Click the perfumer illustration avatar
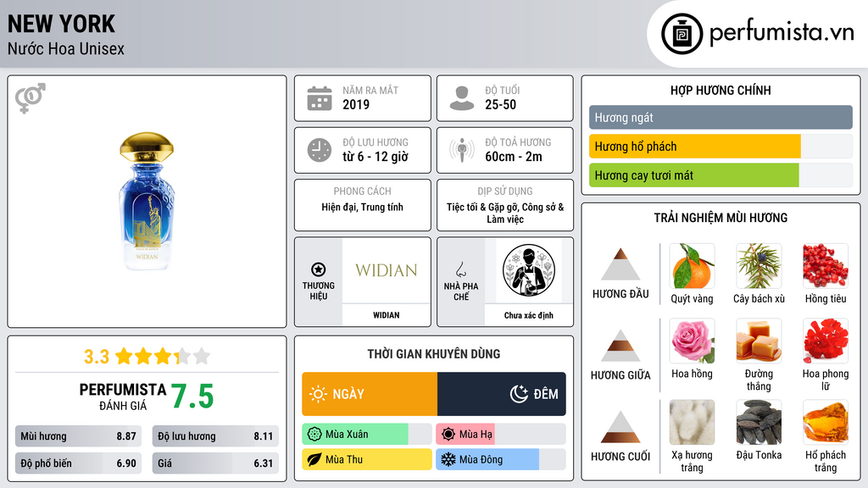The image size is (868, 488). tap(529, 270)
